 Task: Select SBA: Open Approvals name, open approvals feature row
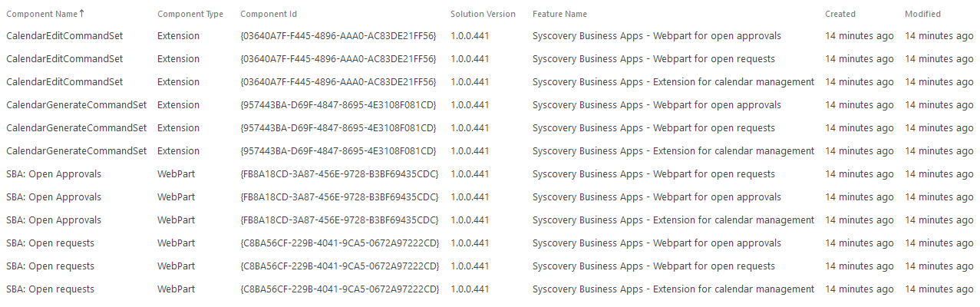point(54,197)
